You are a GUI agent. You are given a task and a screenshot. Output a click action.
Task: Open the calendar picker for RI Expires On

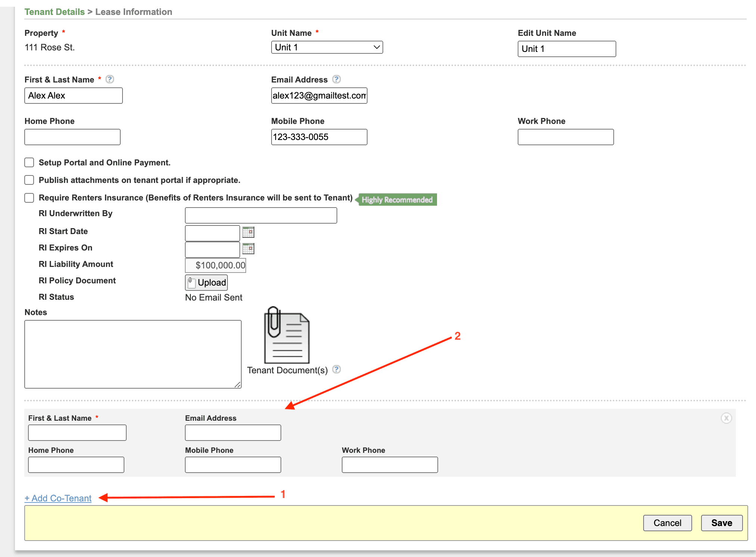[x=248, y=249]
